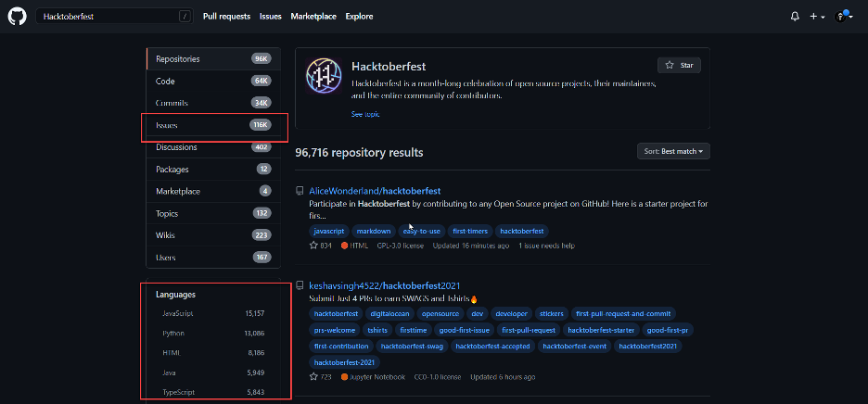Open the plus create-new menu
The width and height of the screenshot is (868, 404).
817,17
